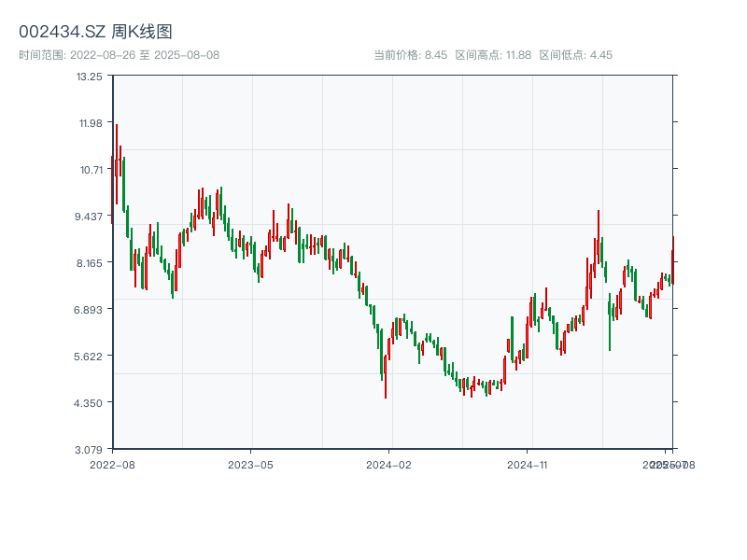This screenshot has width=747, height=560.
Task: Click the lowest red candlestick near 4.45
Action: [386, 376]
